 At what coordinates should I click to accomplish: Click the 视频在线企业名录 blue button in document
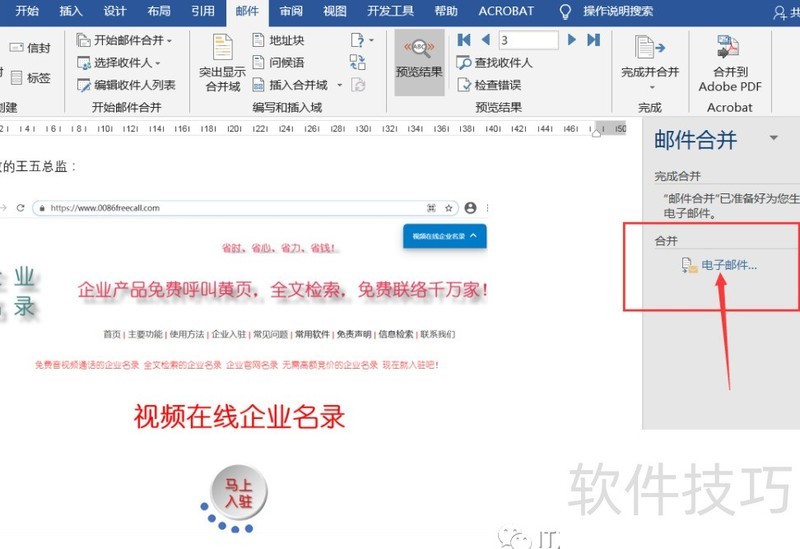click(x=445, y=236)
